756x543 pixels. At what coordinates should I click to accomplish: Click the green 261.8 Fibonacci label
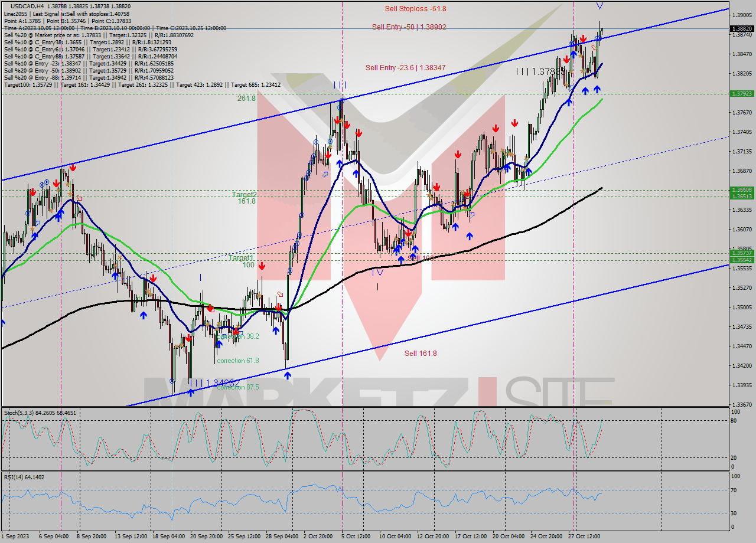pos(246,99)
